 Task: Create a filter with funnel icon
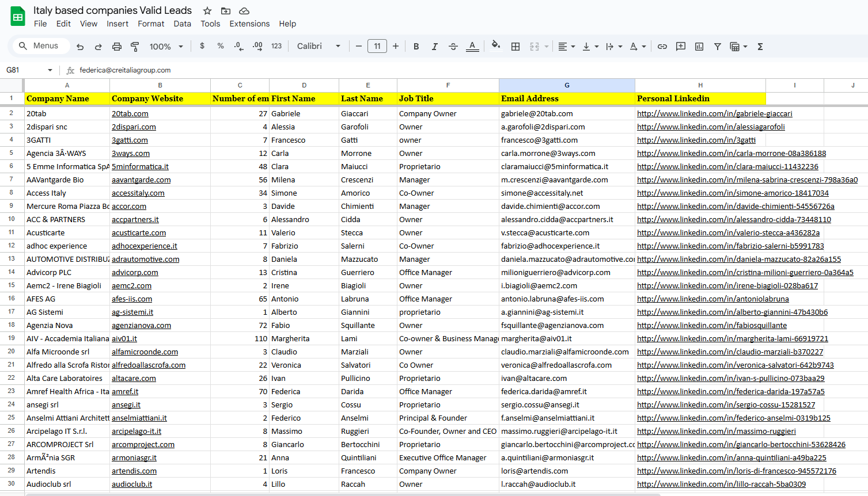718,47
